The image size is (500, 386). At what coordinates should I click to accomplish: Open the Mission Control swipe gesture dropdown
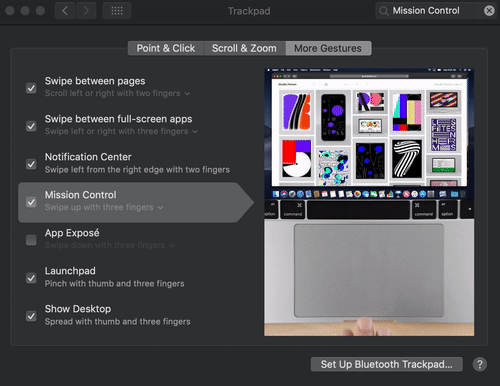(104, 207)
